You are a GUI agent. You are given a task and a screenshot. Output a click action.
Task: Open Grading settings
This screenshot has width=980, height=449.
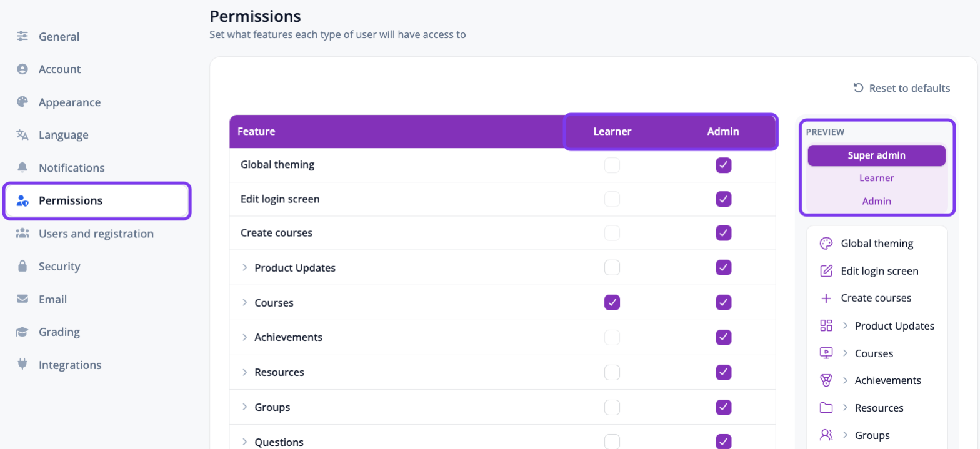click(59, 332)
